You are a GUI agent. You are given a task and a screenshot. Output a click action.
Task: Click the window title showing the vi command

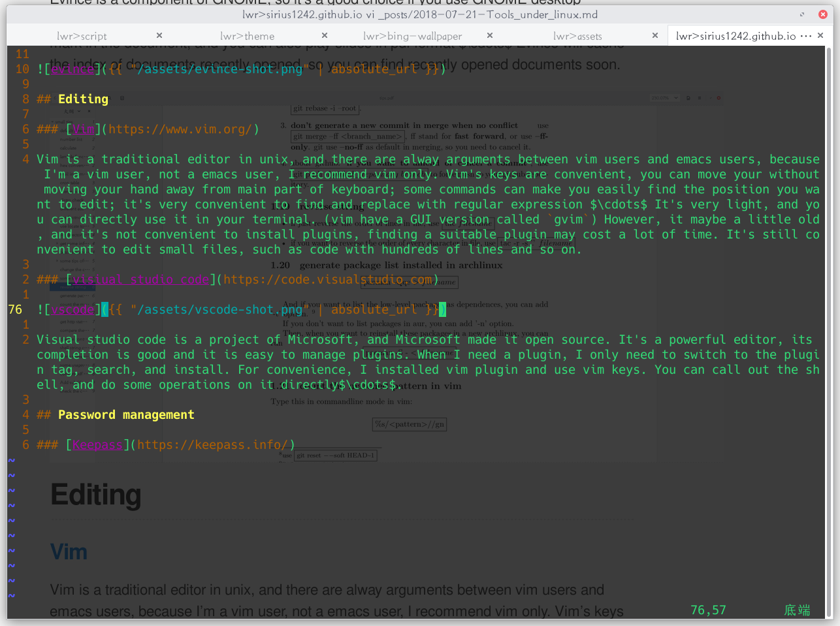tap(419, 14)
